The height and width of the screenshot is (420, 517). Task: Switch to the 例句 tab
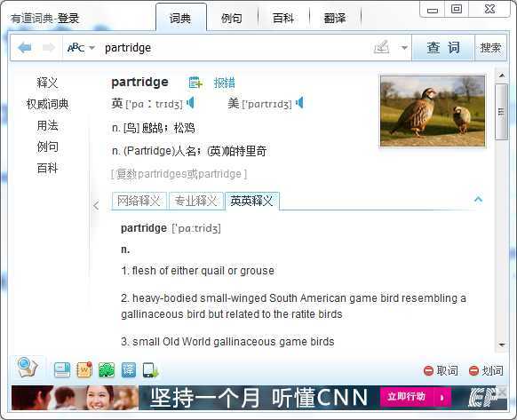pos(232,18)
